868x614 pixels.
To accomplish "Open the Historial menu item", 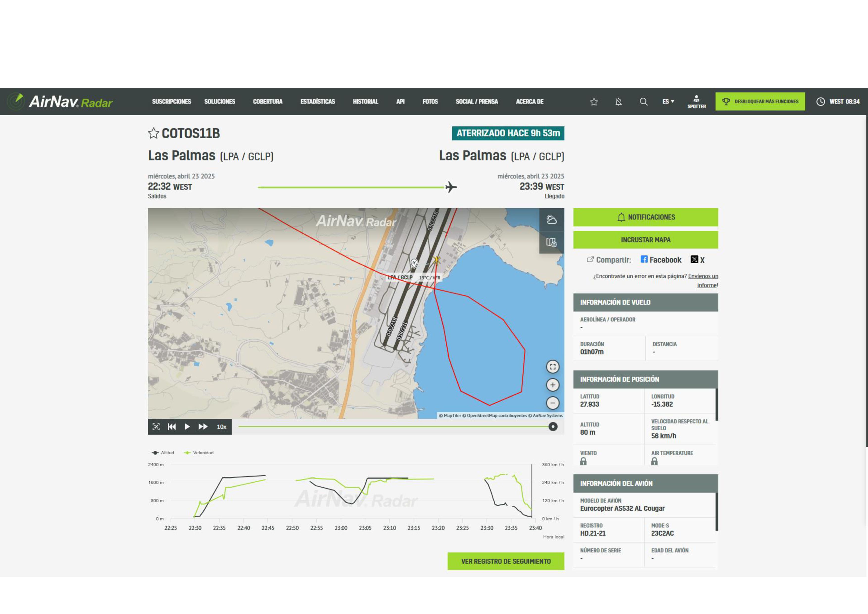I will click(x=365, y=102).
